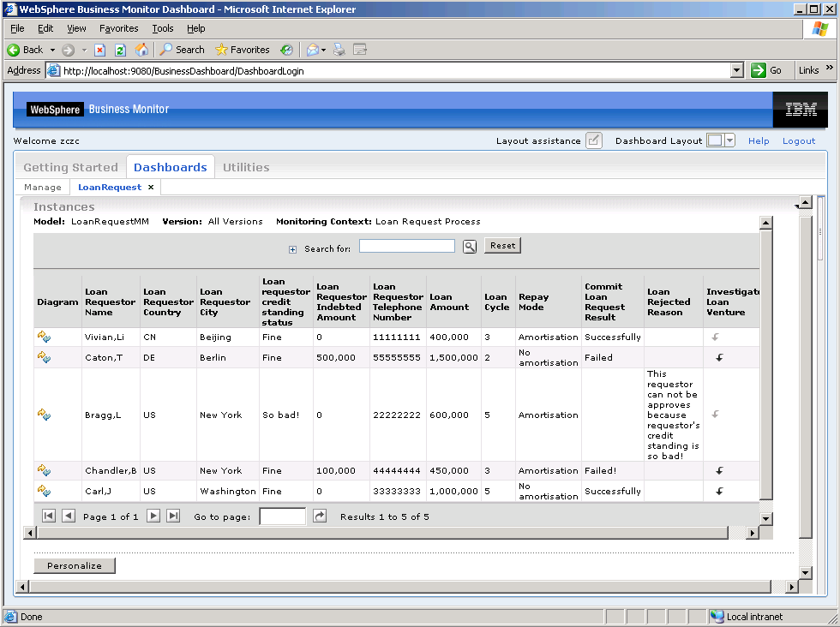The image size is (840, 627).
Task: Click the browser Back button
Action: (25, 50)
